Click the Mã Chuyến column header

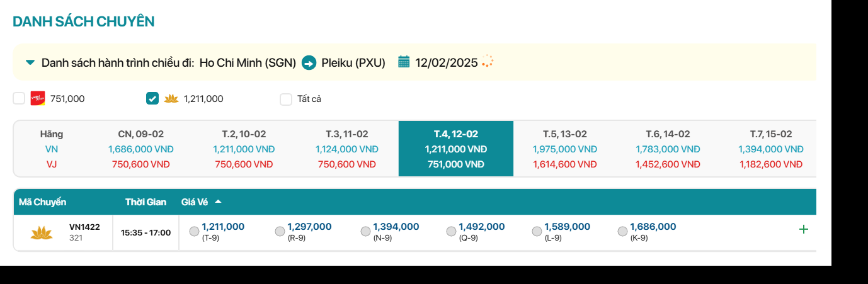[42, 202]
